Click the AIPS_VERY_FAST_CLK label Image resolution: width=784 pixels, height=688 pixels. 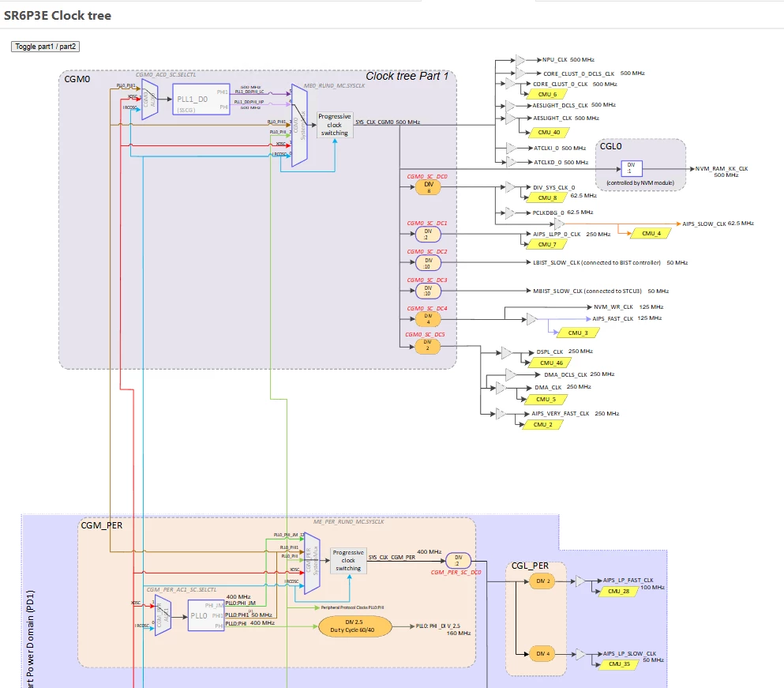560,413
